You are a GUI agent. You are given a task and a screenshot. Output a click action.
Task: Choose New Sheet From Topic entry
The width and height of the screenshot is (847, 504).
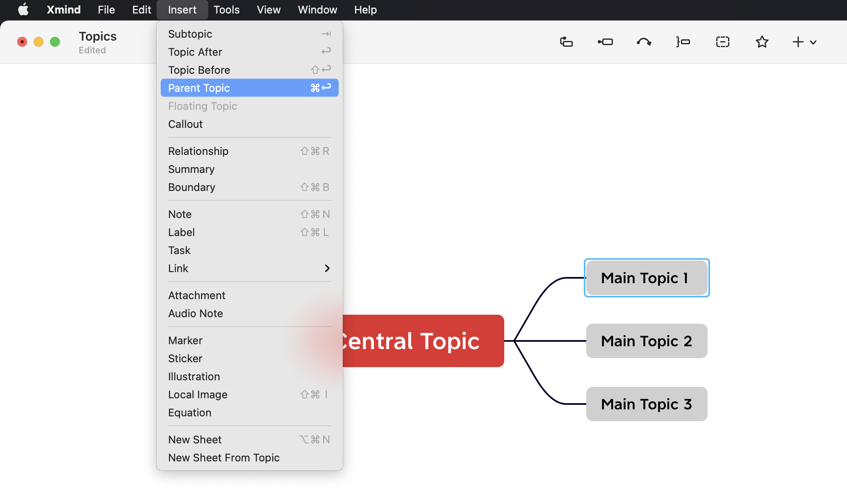pos(249,458)
